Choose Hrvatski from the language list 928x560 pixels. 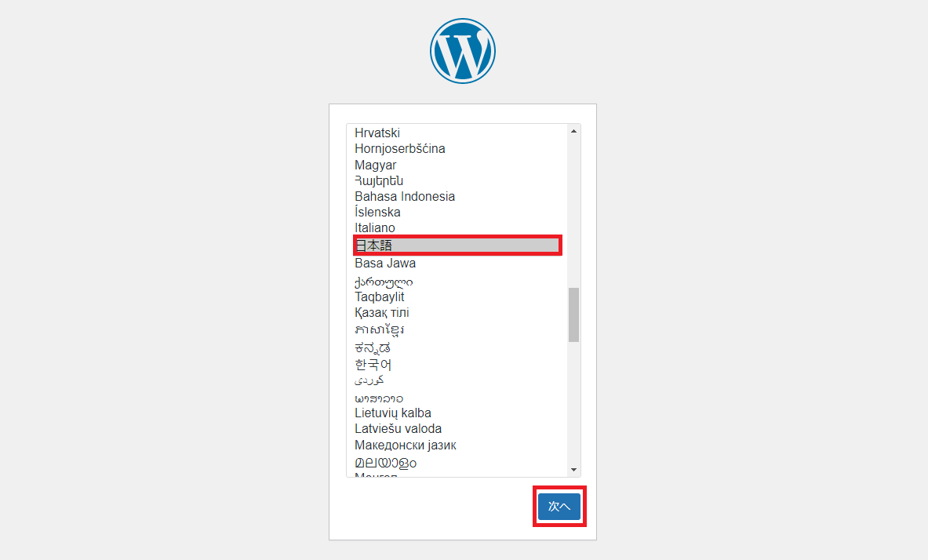coord(377,133)
